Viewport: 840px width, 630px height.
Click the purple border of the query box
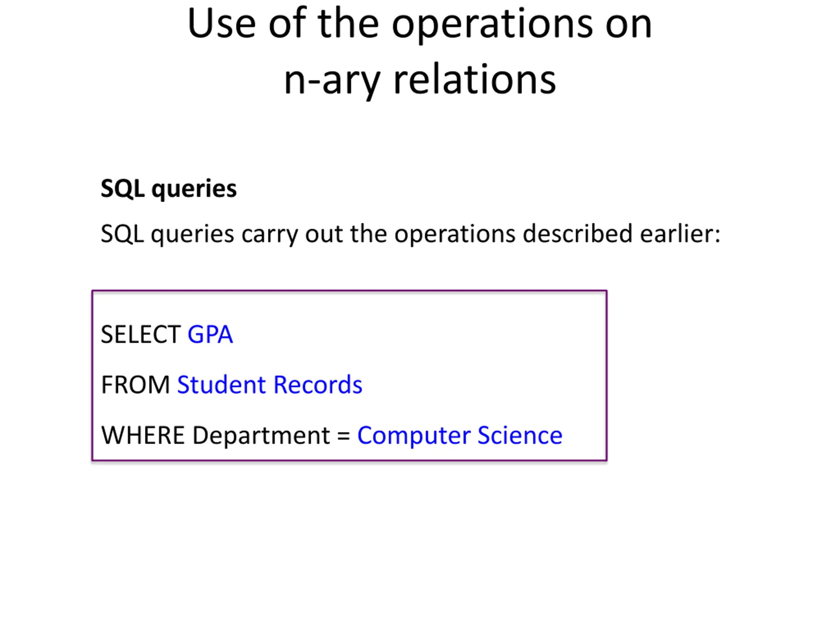pos(349,291)
